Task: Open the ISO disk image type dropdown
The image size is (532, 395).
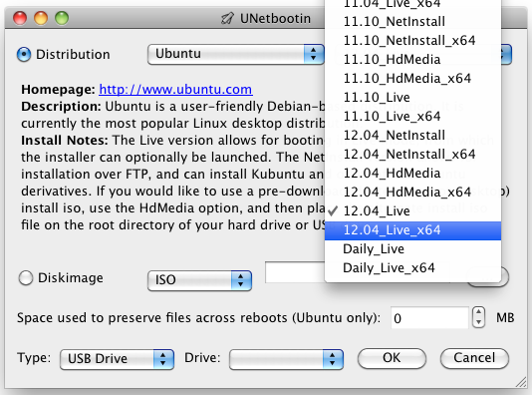Action: pos(199,280)
